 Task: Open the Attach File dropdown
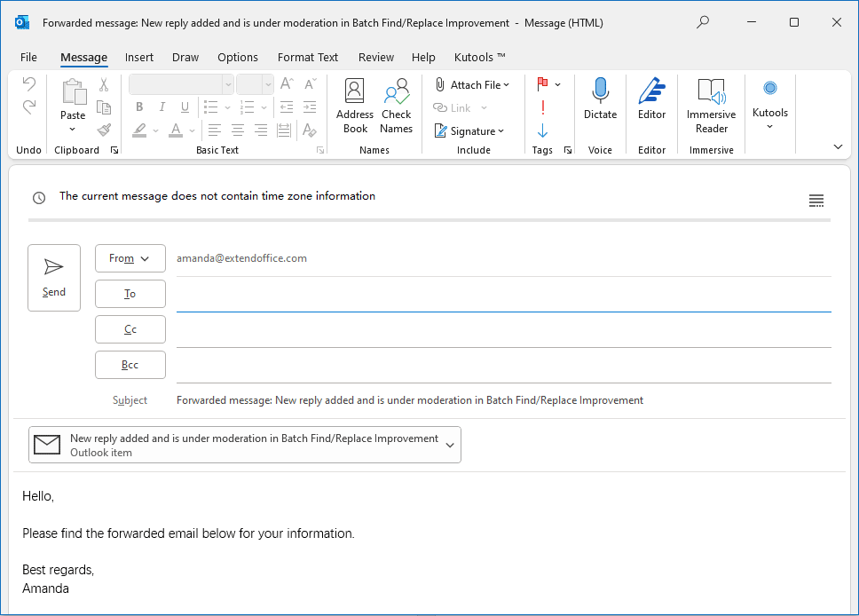[473, 84]
